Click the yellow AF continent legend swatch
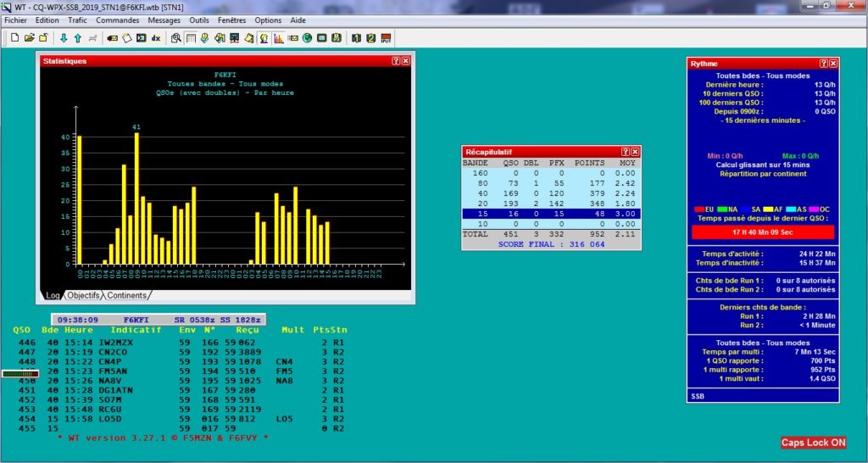 (x=769, y=210)
